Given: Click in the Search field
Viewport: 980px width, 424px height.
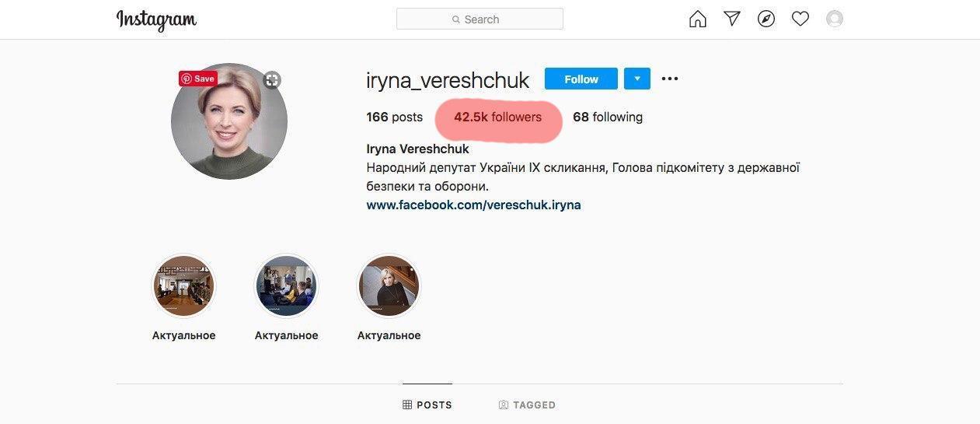Looking at the screenshot, I should 480,19.
